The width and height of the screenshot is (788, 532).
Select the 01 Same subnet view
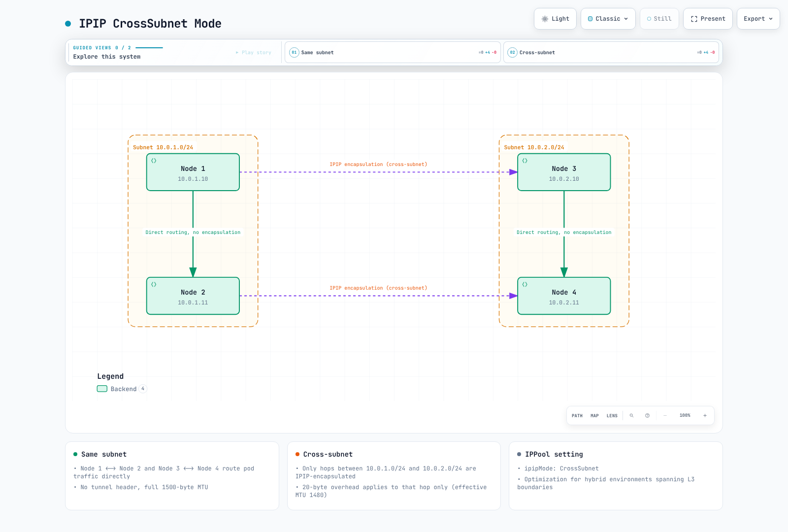tap(393, 52)
